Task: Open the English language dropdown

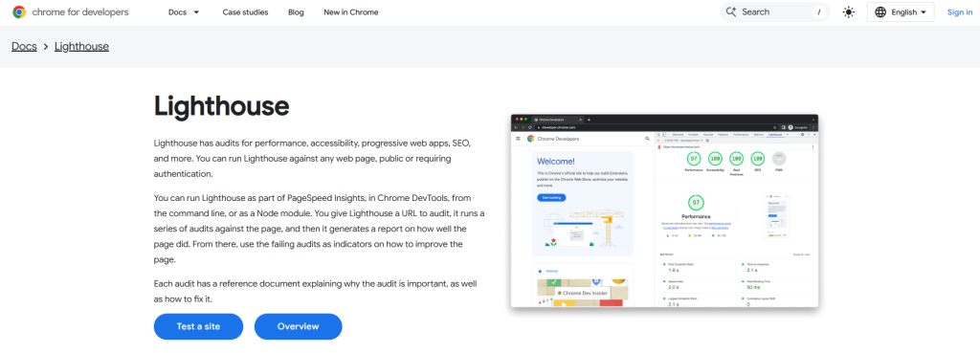Action: click(901, 11)
